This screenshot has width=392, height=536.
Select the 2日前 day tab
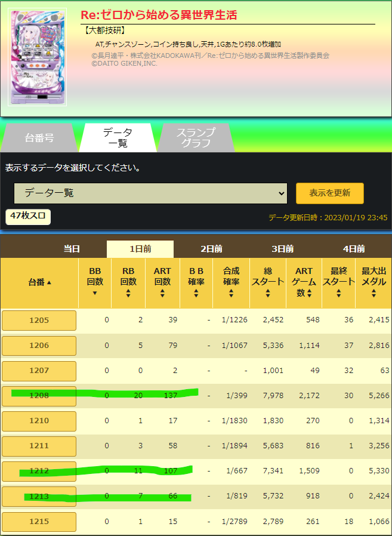click(212, 249)
